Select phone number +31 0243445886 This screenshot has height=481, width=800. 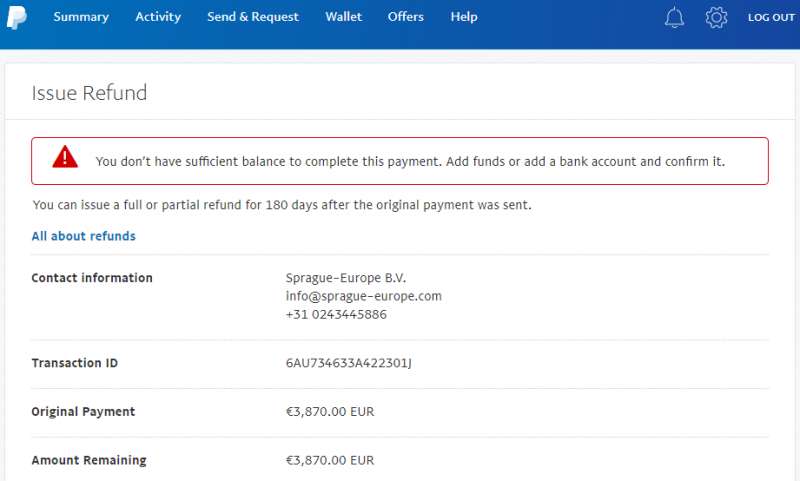point(336,315)
